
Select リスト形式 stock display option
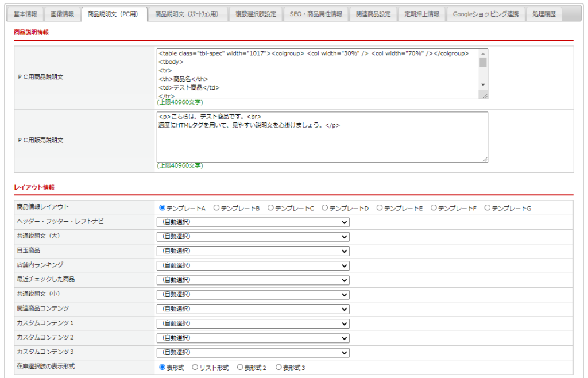[195, 367]
